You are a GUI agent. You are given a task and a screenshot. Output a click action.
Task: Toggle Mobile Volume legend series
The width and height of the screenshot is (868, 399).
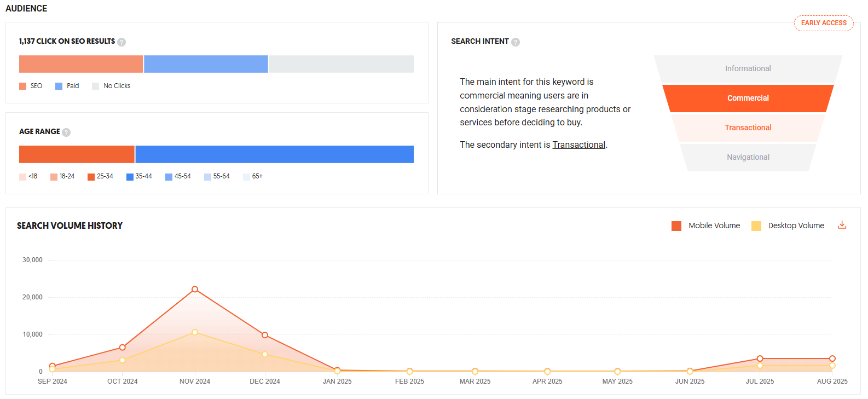(x=676, y=226)
